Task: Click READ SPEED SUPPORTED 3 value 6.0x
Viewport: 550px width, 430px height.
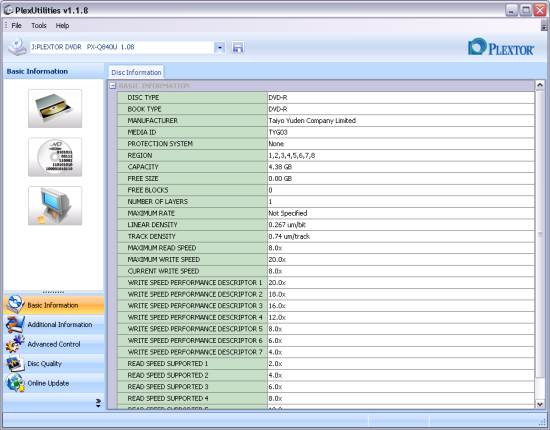Action: tap(275, 387)
